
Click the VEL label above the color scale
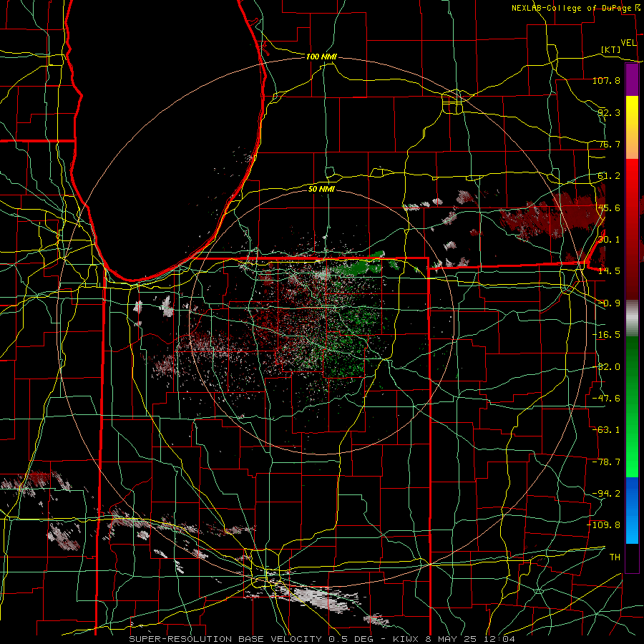tap(628, 43)
